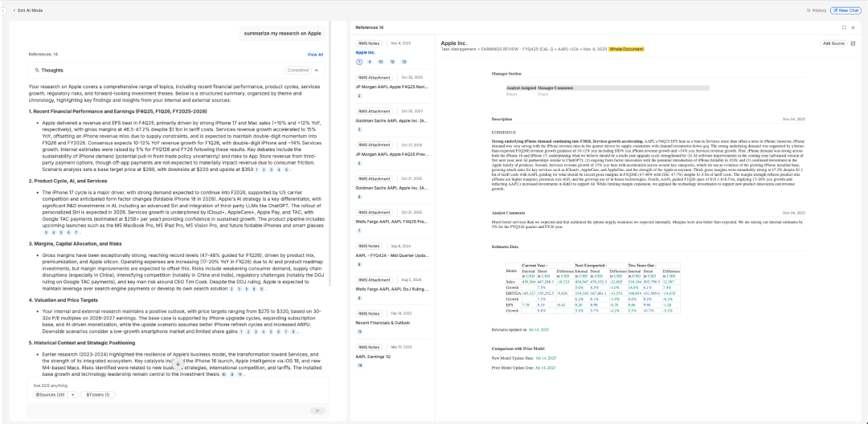
Task: Expand references panel to fullscreen
Action: 844,27
